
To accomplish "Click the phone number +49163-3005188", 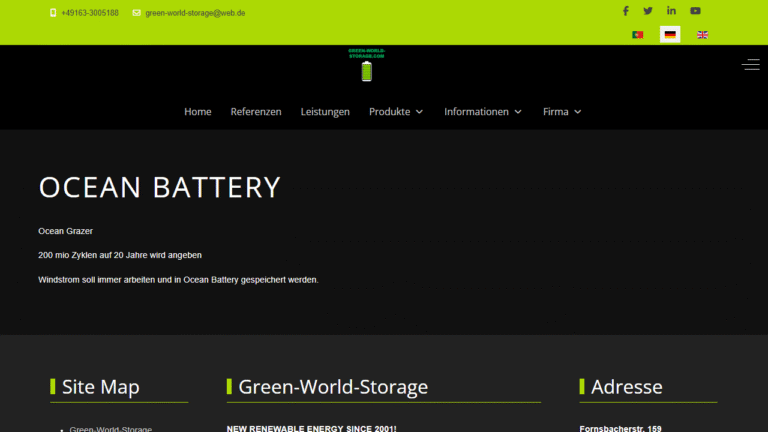I will pos(89,13).
